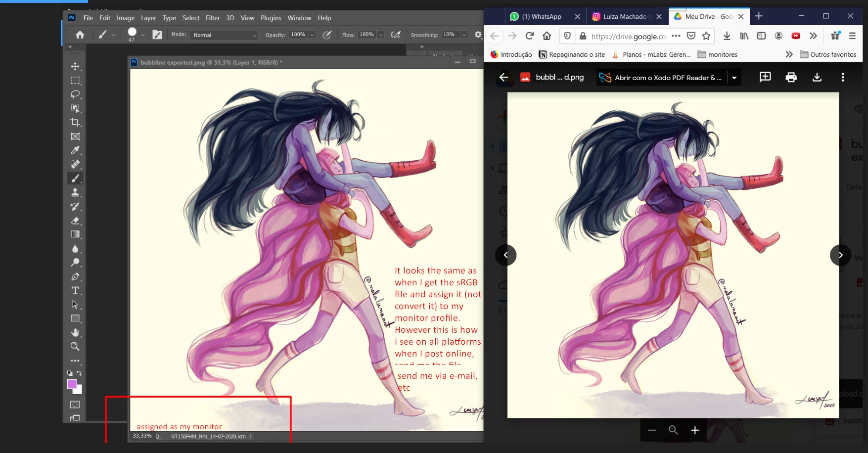The image size is (868, 453).
Task: Select the Dodge tool
Action: point(75,263)
